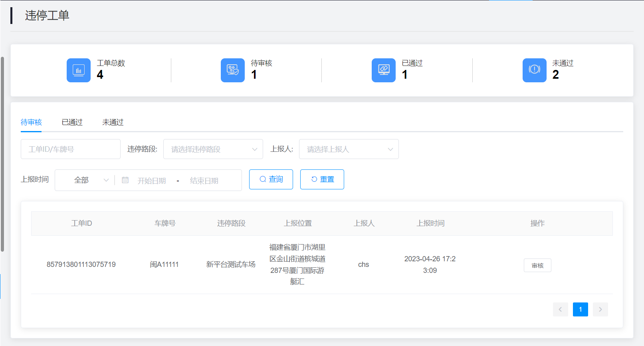
Task: Click the magnifier icon on 查询 button
Action: 263,179
